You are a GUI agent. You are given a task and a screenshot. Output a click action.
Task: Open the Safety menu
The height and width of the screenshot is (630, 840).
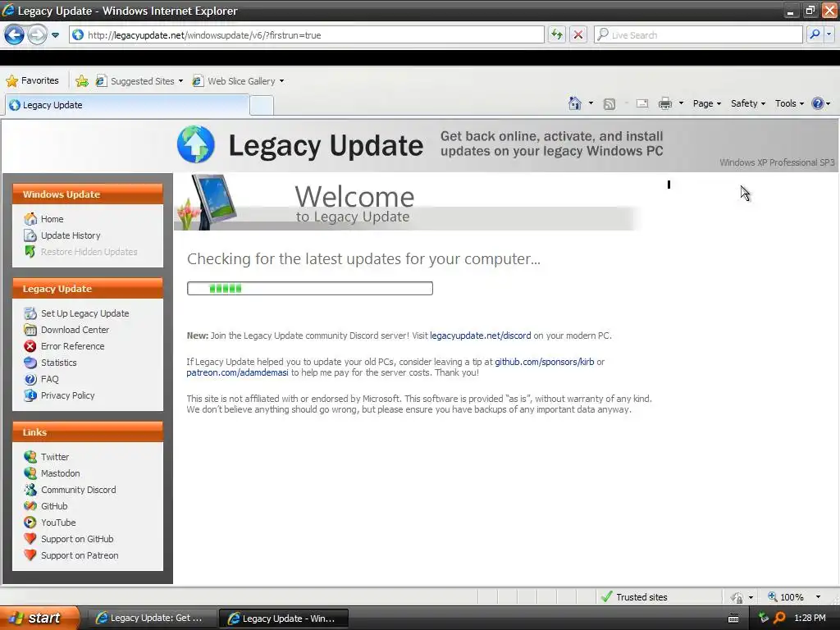point(748,103)
